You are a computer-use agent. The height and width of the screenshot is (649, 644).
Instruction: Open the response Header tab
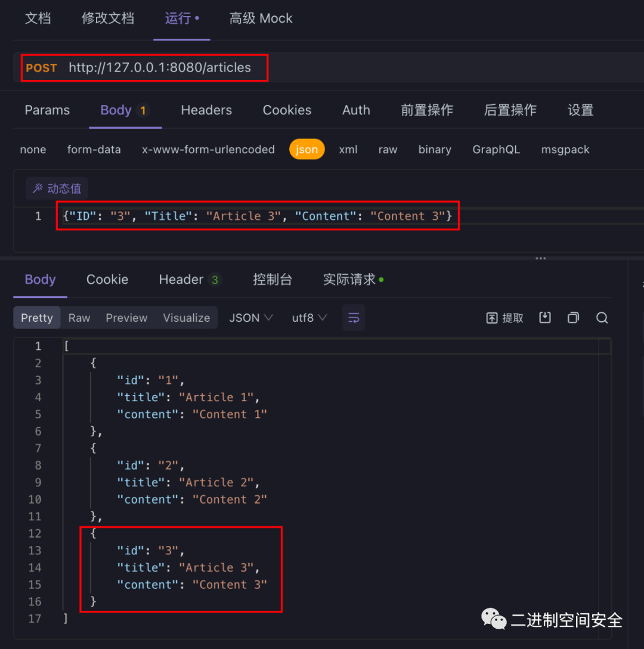(190, 280)
